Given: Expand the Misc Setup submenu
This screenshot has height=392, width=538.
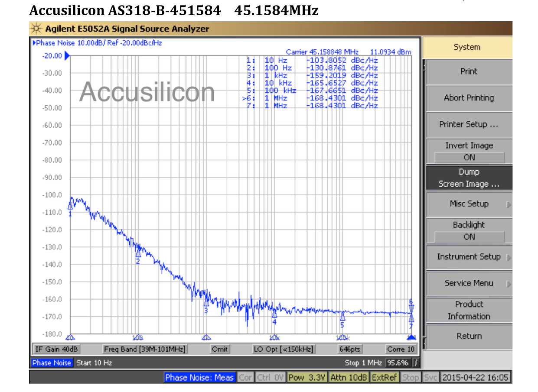Looking at the screenshot, I should pyautogui.click(x=469, y=204).
